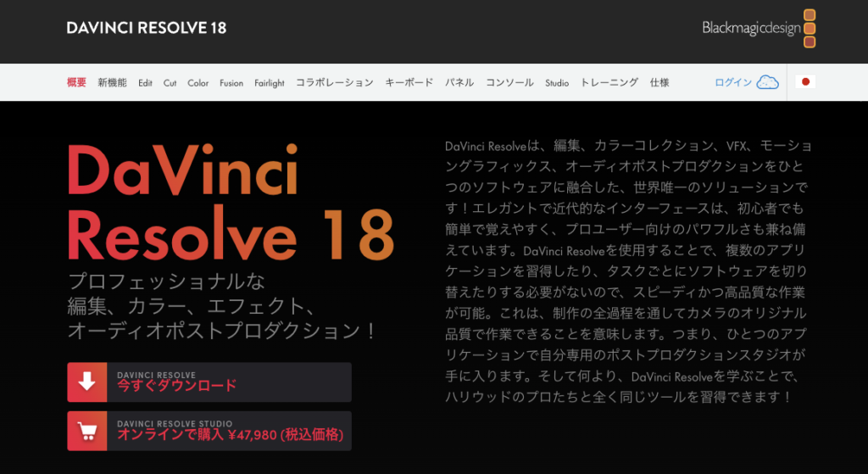
Task: Click the DAVINCI RESOLVE 18 header title
Action: point(146,28)
